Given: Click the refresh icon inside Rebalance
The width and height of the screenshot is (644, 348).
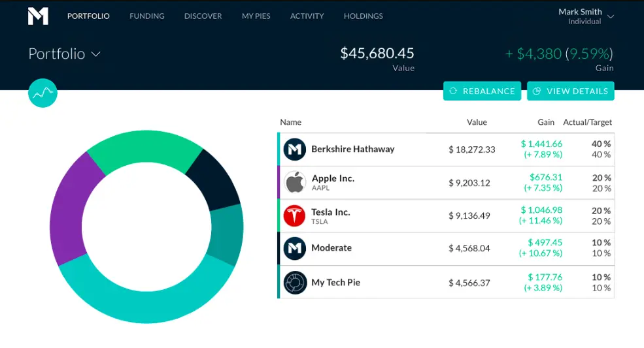Looking at the screenshot, I should pyautogui.click(x=453, y=91).
